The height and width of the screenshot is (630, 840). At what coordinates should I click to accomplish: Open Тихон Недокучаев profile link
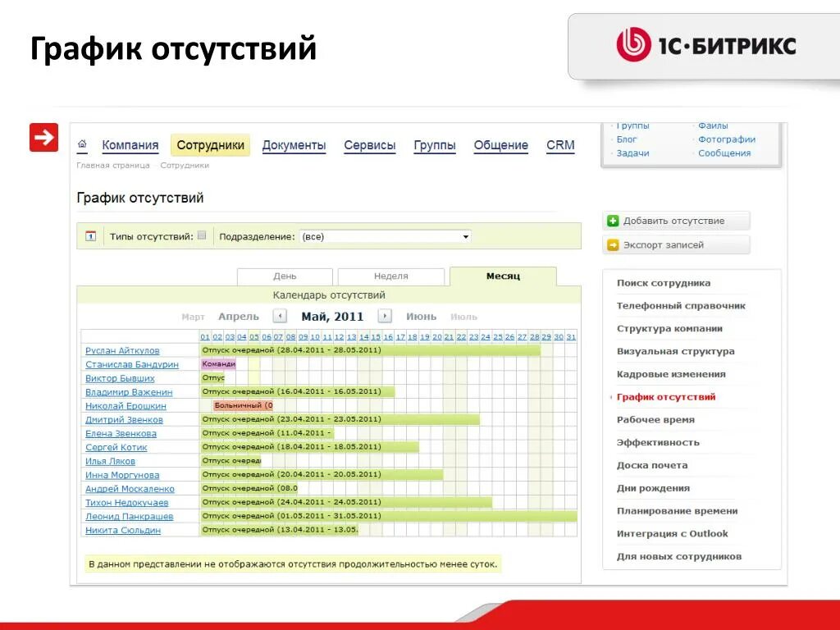pos(127,503)
